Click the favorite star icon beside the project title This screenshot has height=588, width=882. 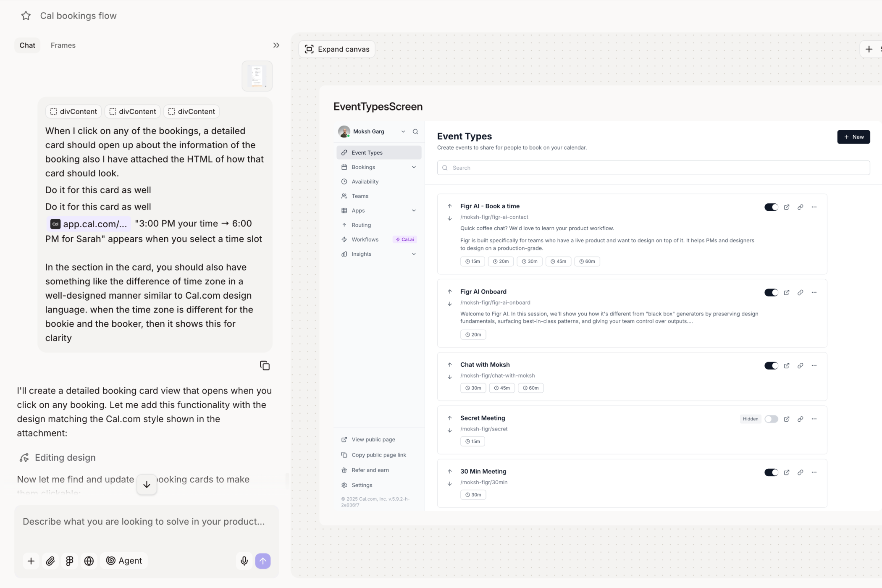point(26,16)
